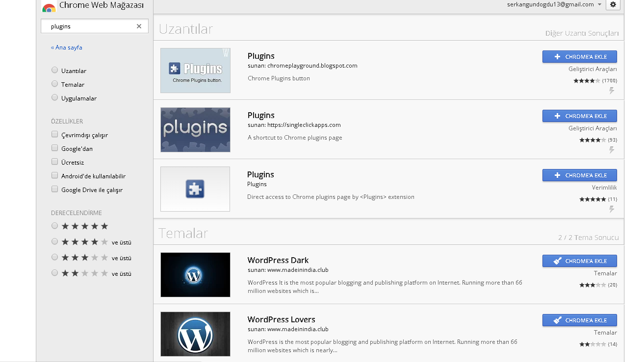The height and width of the screenshot is (362, 644).
Task: Tick the Ücretsiz checkbox
Action: click(54, 162)
